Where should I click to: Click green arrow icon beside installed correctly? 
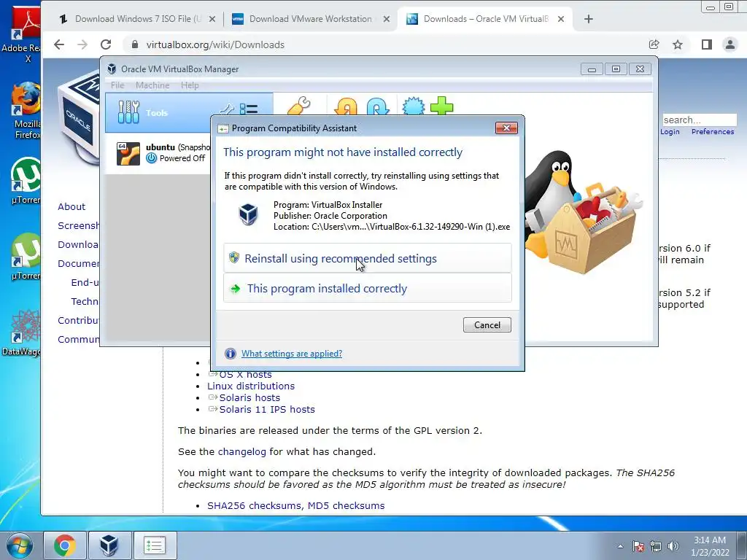pyautogui.click(x=235, y=289)
